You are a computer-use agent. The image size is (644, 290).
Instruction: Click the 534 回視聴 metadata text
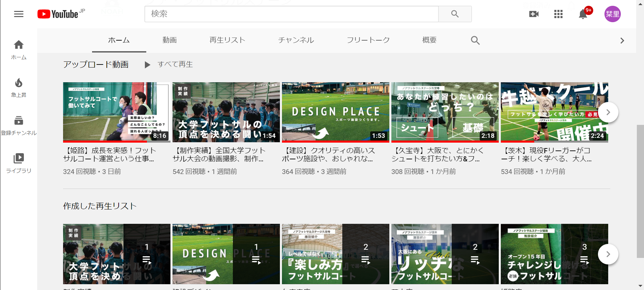click(517, 172)
